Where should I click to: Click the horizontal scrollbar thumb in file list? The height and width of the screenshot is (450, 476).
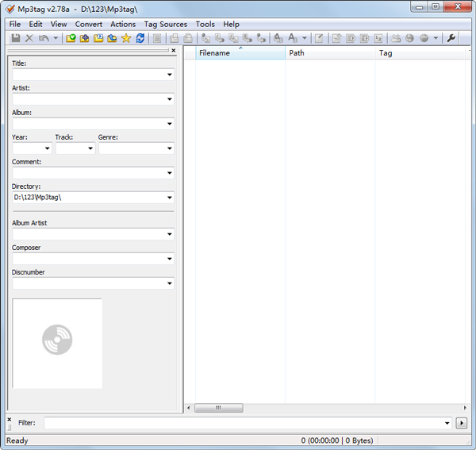[219, 408]
